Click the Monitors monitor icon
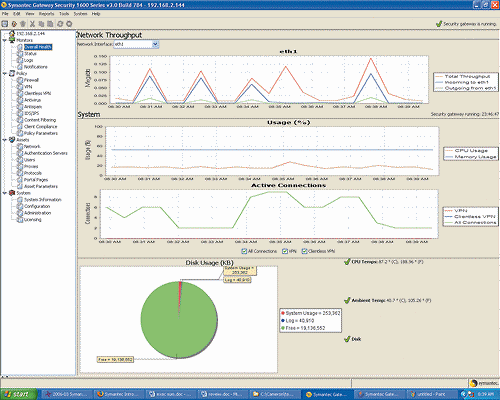Screen dimensions: 500x400 (x=12, y=40)
